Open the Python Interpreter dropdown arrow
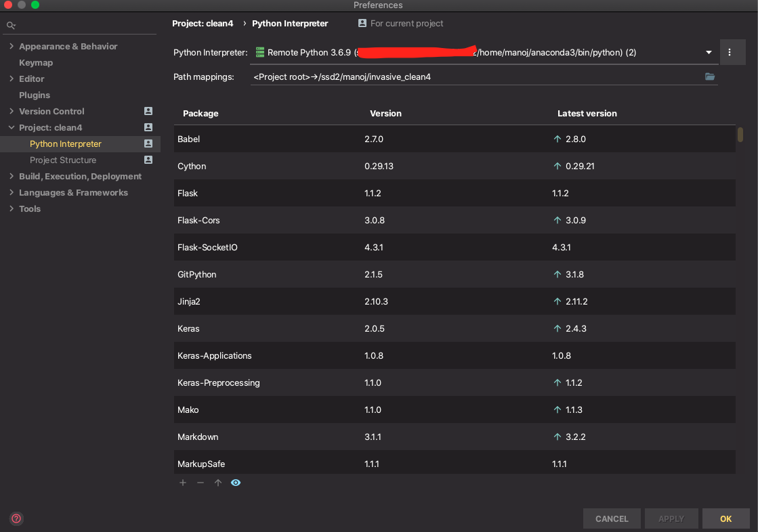Viewport: 758px width, 532px height. 709,52
